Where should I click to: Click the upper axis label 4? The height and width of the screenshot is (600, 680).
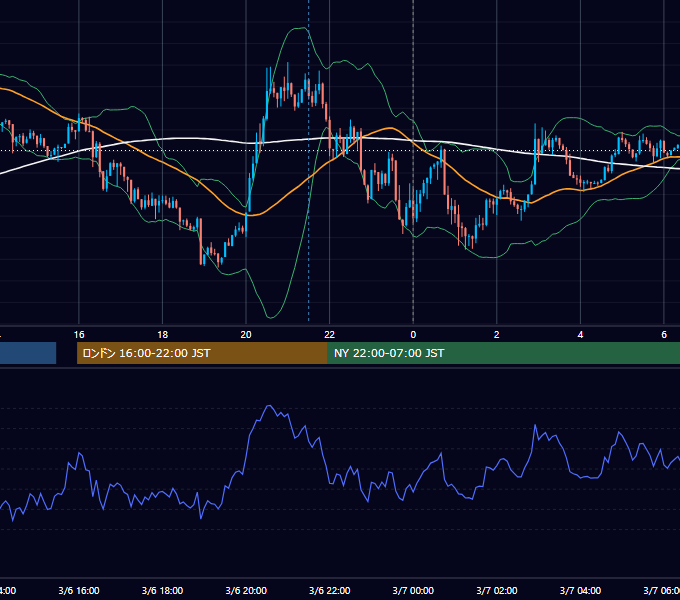click(x=580, y=334)
